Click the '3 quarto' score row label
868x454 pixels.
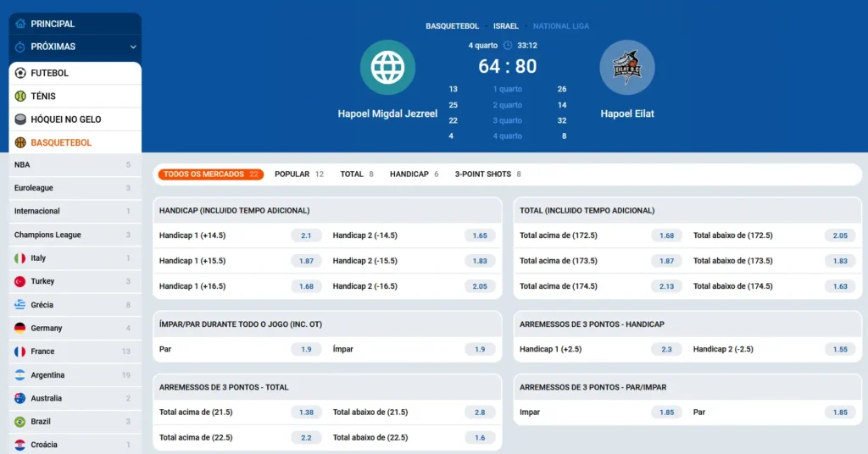point(508,120)
